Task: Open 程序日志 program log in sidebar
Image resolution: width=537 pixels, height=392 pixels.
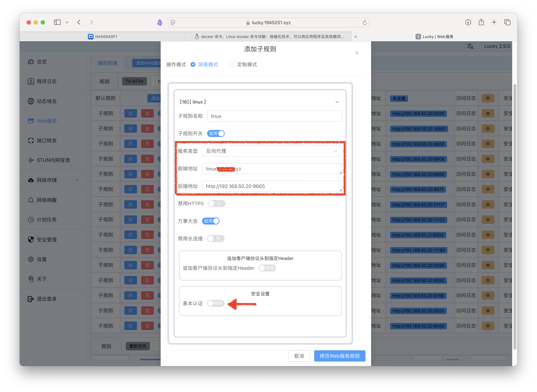Action: click(42, 81)
